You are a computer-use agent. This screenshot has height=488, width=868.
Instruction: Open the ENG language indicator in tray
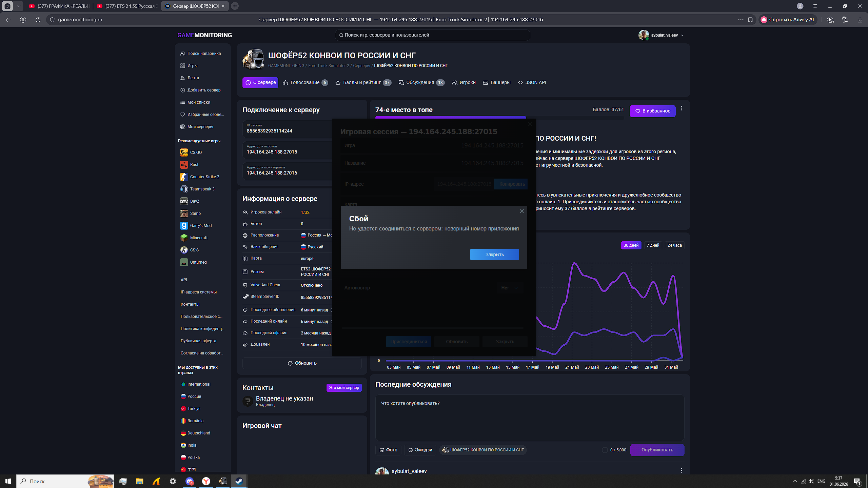(821, 481)
